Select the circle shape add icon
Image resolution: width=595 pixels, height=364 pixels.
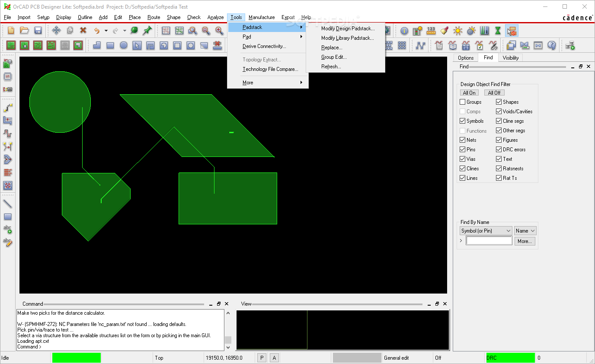point(124,45)
